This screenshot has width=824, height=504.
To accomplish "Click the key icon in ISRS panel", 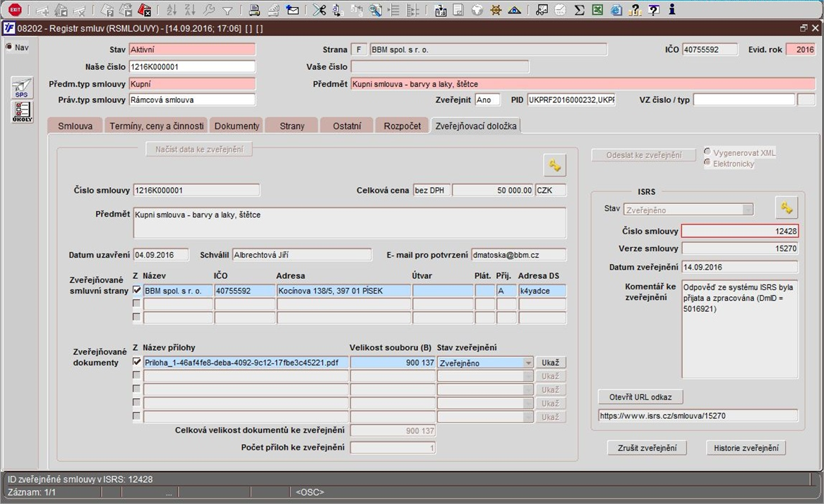I will click(x=786, y=208).
